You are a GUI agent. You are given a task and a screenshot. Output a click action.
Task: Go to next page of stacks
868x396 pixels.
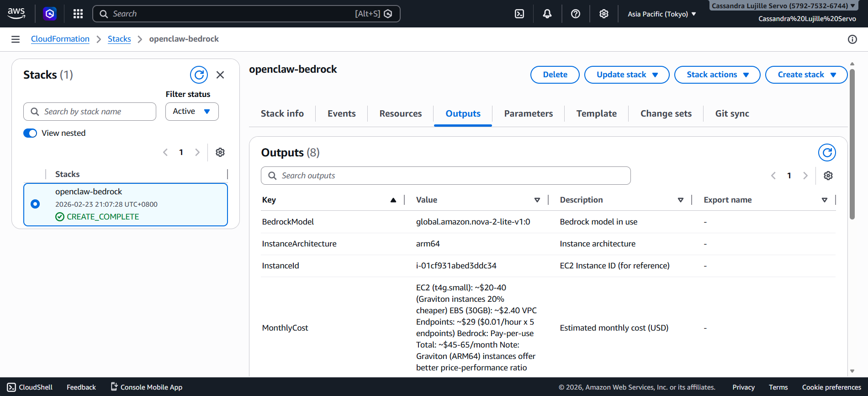pos(197,152)
